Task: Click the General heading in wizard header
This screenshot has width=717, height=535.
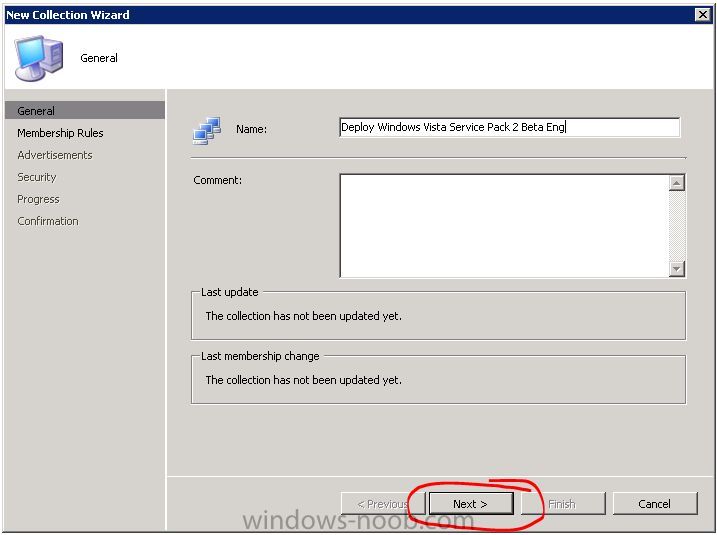Action: click(99, 58)
